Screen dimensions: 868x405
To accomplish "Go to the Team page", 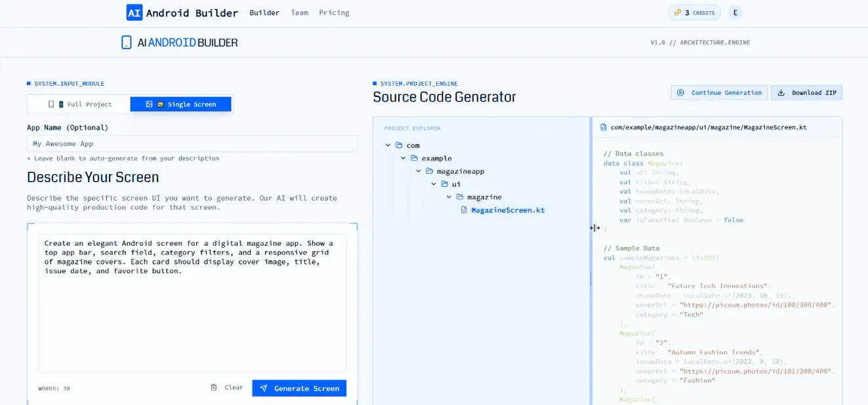I will coord(299,12).
